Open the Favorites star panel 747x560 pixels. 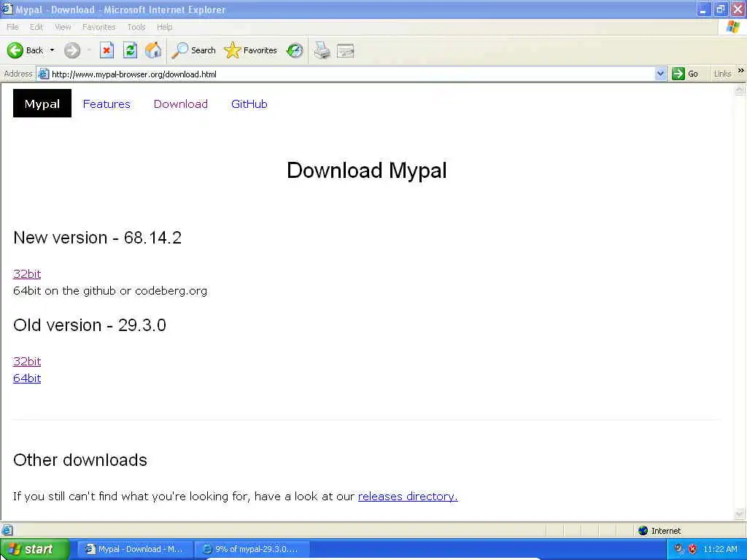click(x=251, y=50)
